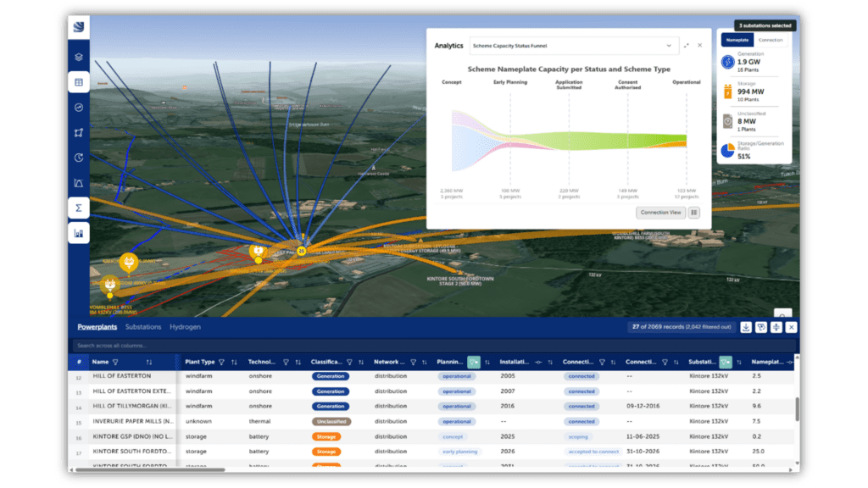This screenshot has width=868, height=488.
Task: Open the sigma summary tool
Action: [79, 208]
